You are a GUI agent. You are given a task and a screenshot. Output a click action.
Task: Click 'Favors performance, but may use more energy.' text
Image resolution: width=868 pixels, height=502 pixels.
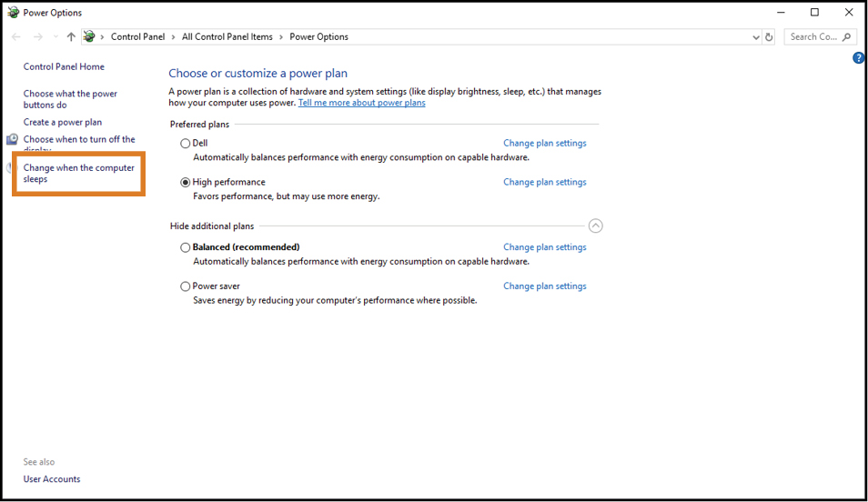click(x=287, y=196)
